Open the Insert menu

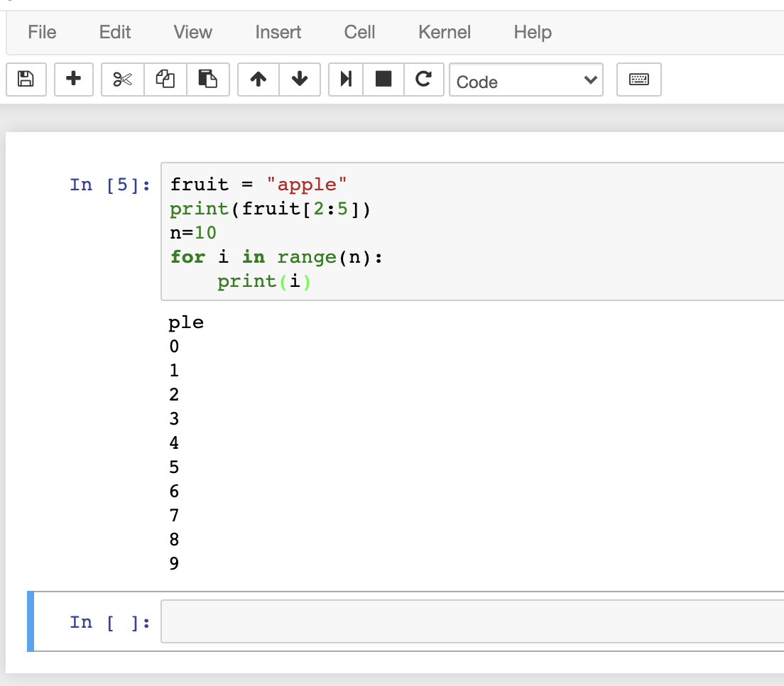coord(278,32)
